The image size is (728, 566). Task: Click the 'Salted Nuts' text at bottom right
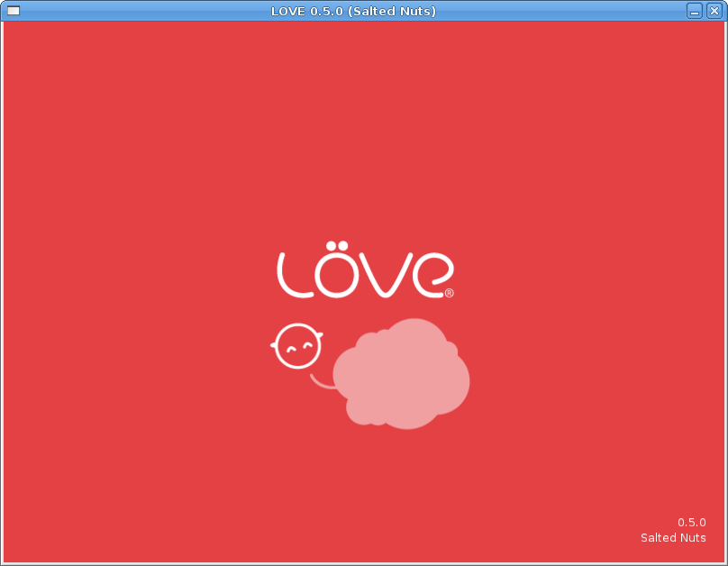point(673,538)
